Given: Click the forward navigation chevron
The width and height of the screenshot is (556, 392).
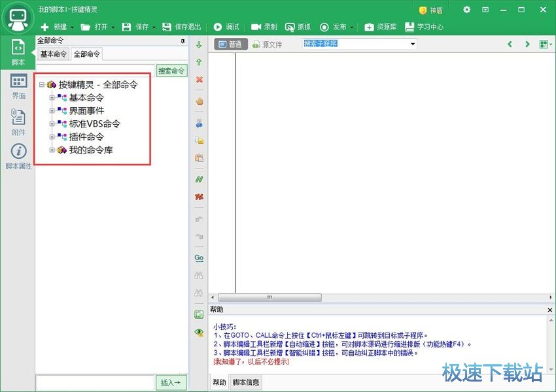Looking at the screenshot, I should [527, 44].
